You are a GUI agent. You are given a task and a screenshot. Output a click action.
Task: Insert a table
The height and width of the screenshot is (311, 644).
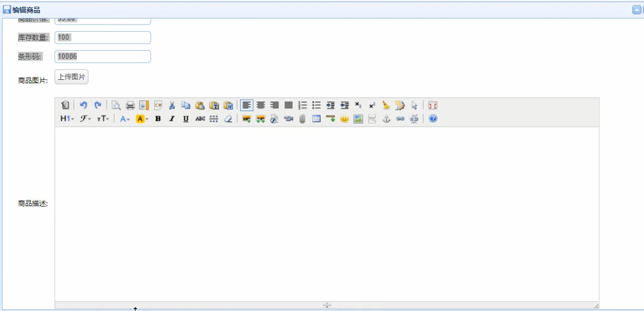click(317, 119)
